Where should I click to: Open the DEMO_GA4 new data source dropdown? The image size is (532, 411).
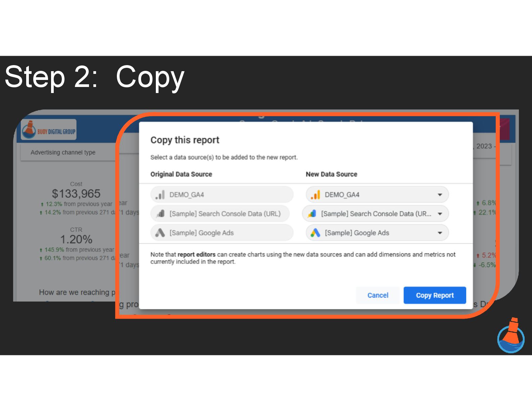point(377,195)
